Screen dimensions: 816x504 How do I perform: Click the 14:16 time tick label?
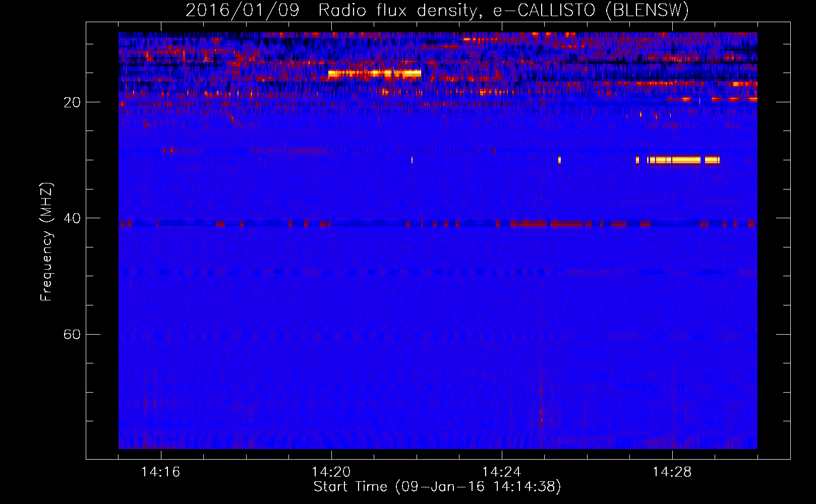click(x=161, y=472)
